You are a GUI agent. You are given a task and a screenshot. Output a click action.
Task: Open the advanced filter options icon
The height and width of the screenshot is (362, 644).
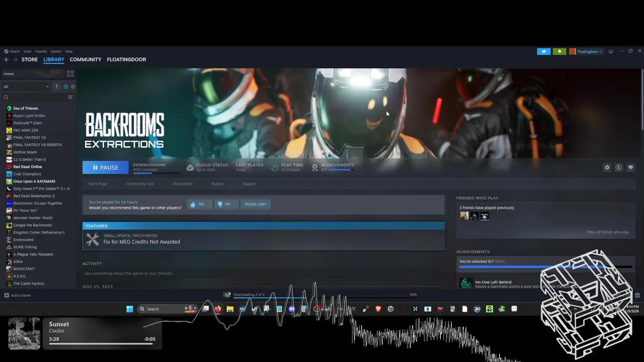(70, 98)
